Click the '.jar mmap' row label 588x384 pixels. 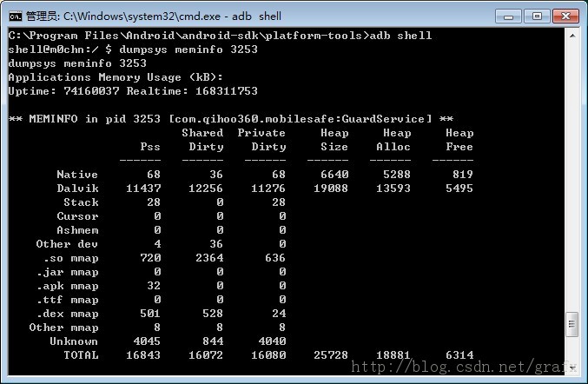tap(67, 272)
